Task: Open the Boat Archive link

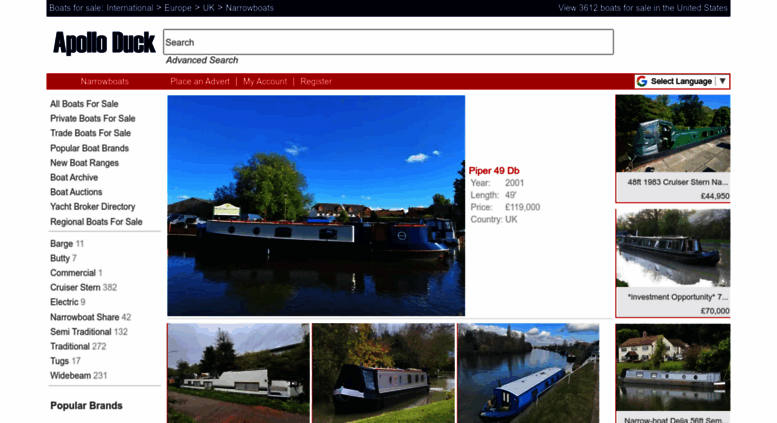Action: point(74,177)
